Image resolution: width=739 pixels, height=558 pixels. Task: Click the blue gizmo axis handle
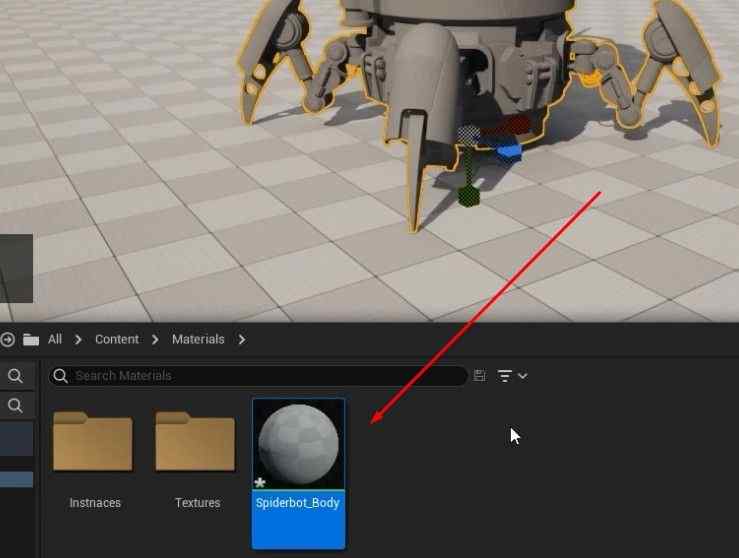click(508, 151)
